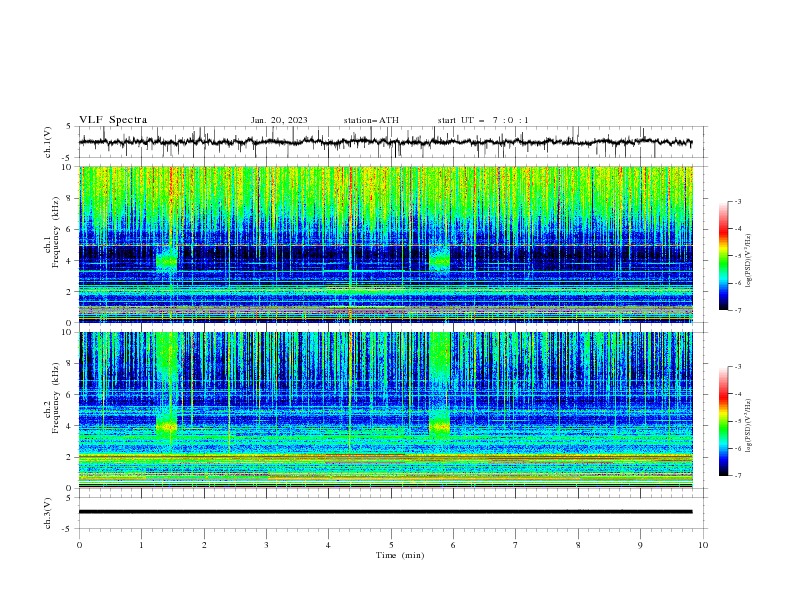Viewport: 792px width, 612px height.
Task: Click the "ch.1 Frequency (kHz)" axis label
Action: tap(52, 243)
